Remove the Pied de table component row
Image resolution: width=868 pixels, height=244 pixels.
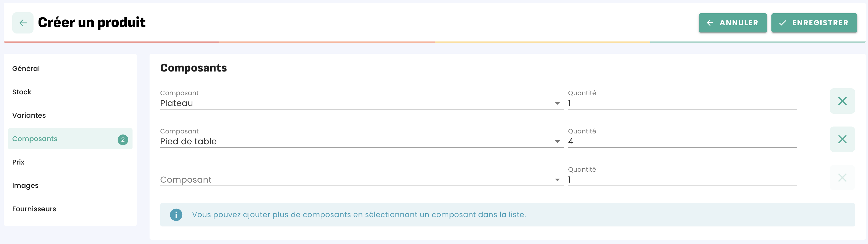(x=842, y=139)
